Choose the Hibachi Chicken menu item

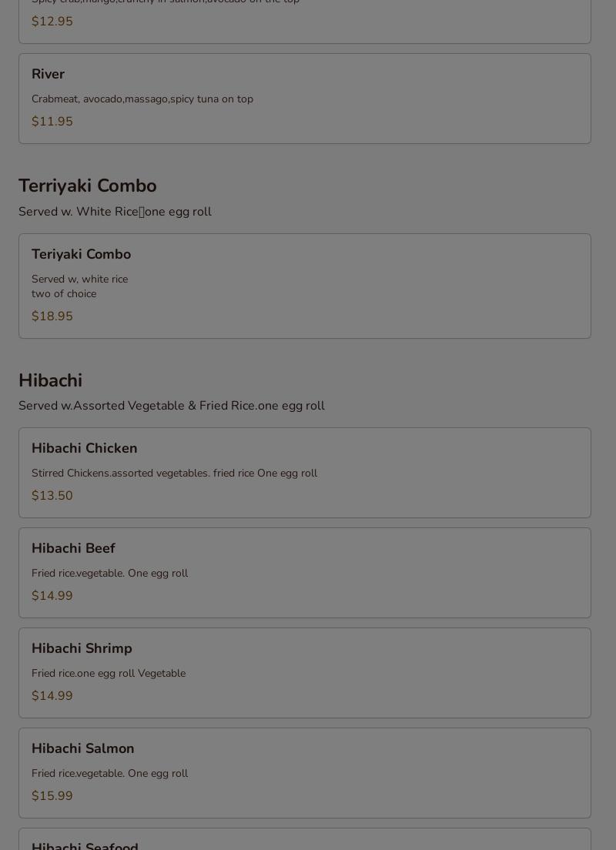(305, 473)
